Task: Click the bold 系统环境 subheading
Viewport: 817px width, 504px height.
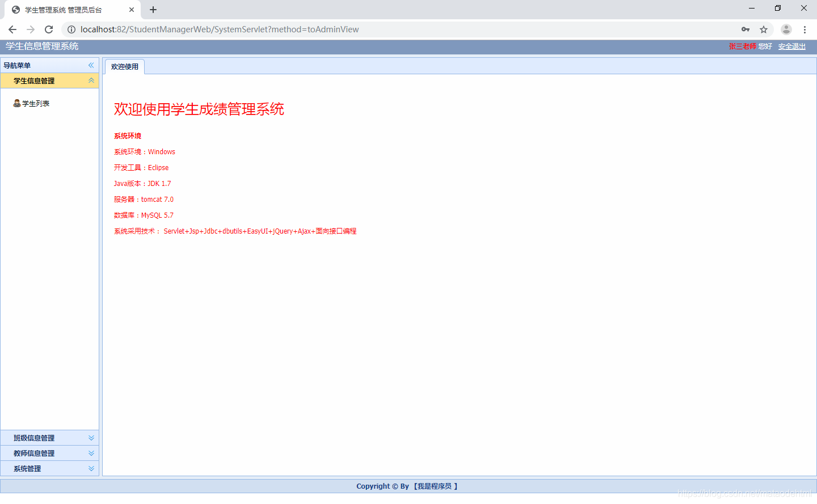Action: [x=128, y=136]
